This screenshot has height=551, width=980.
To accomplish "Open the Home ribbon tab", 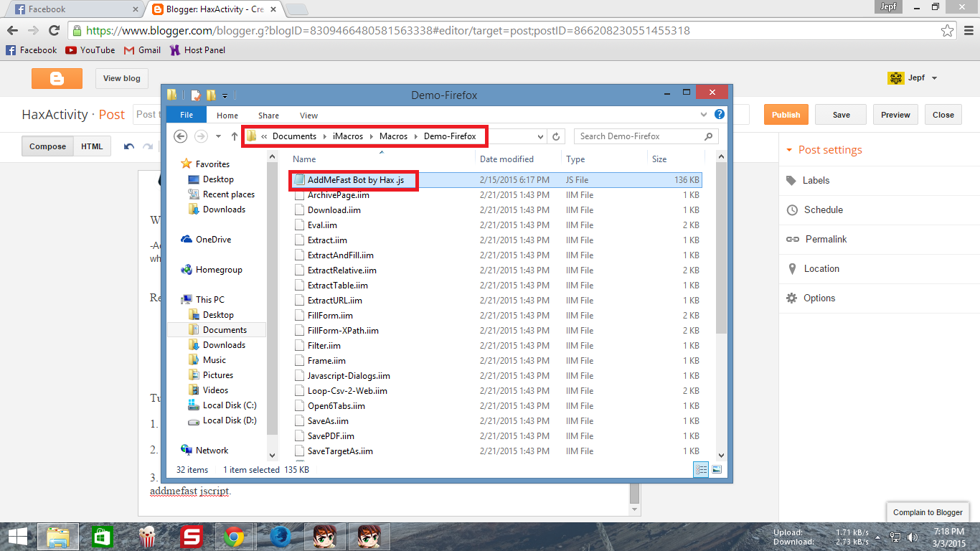I will (x=227, y=116).
